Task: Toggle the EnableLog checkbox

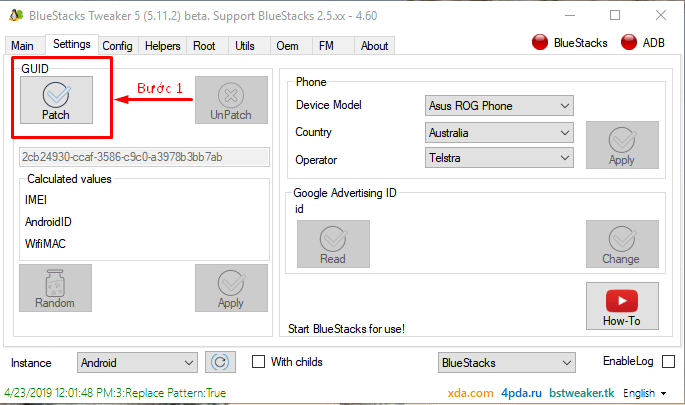Action: [668, 362]
